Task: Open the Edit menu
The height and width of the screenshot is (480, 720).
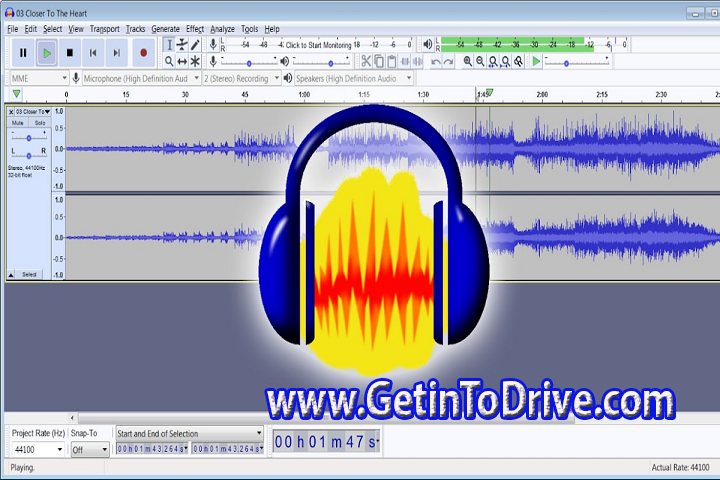Action: pos(30,29)
